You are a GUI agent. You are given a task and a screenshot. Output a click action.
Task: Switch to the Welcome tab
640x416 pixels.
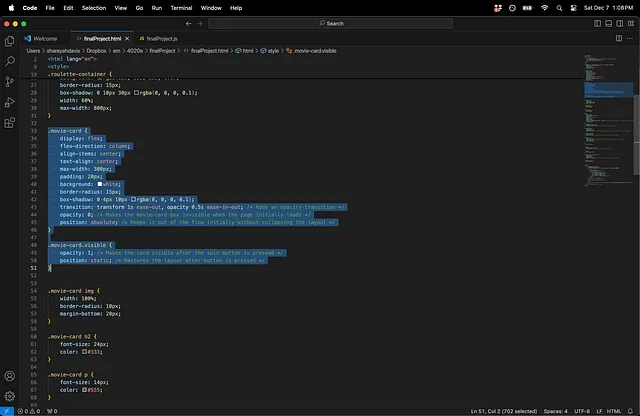(45, 37)
